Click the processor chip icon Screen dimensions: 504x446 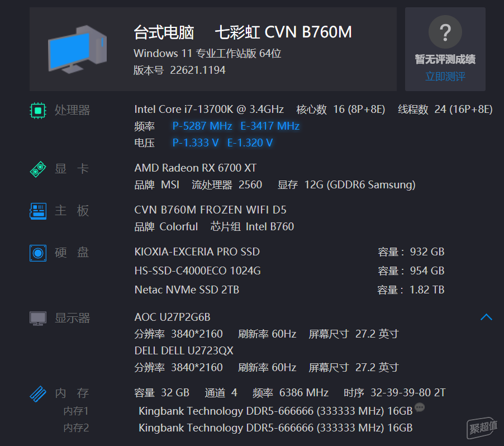(x=38, y=111)
